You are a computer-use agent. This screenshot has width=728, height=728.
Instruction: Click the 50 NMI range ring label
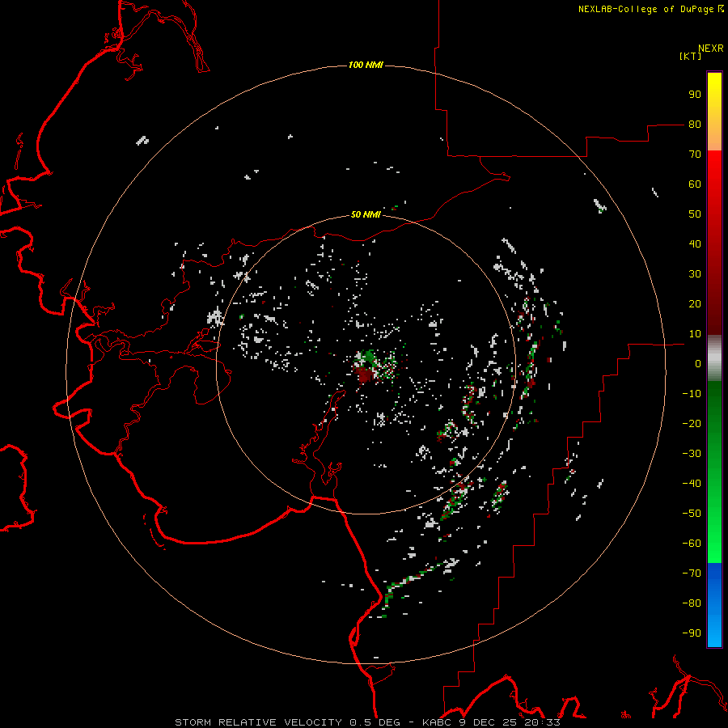pos(366,214)
